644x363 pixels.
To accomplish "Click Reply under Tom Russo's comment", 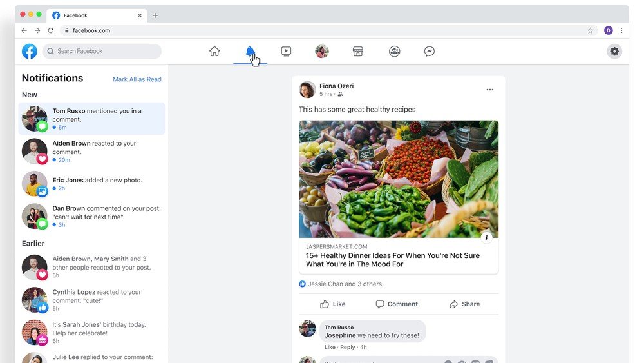I will [348, 347].
